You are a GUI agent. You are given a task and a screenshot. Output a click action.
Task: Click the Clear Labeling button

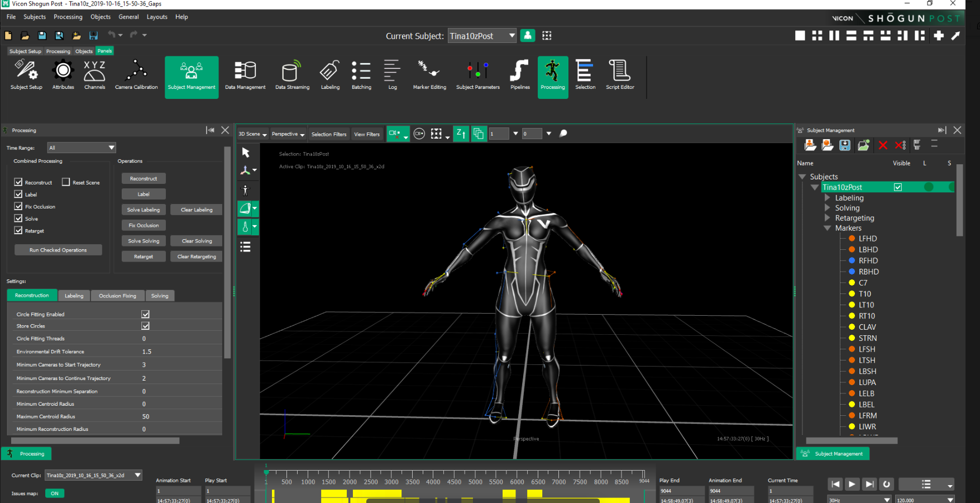click(x=197, y=210)
